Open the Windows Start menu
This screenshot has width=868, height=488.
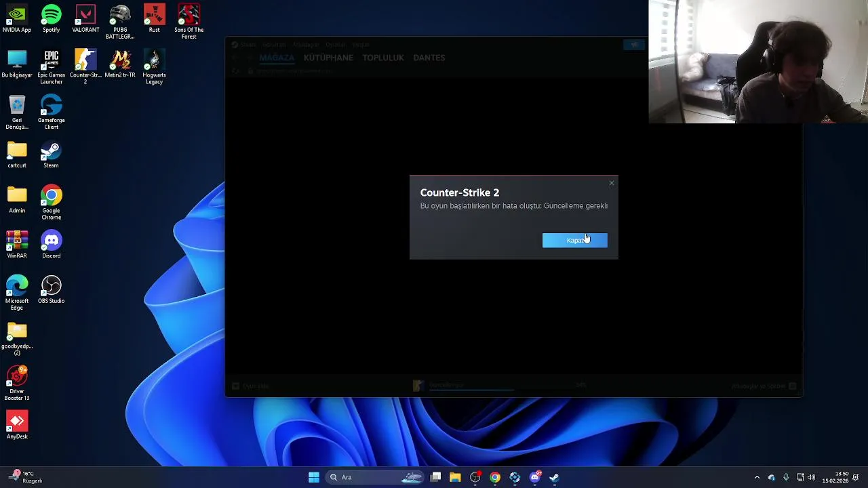pyautogui.click(x=314, y=477)
